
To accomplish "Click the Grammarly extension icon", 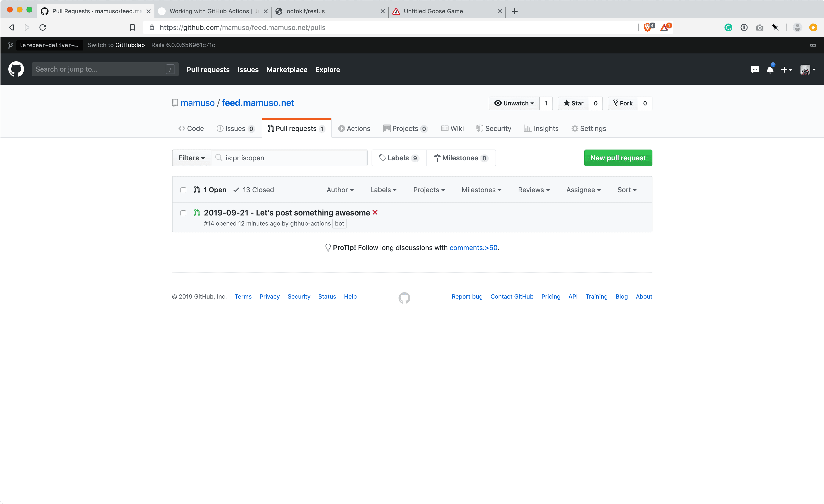I will click(728, 27).
